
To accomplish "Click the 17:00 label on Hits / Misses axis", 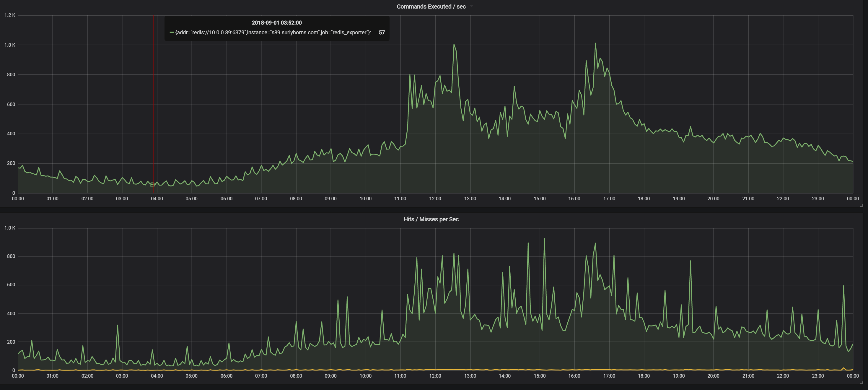I will [x=609, y=376].
